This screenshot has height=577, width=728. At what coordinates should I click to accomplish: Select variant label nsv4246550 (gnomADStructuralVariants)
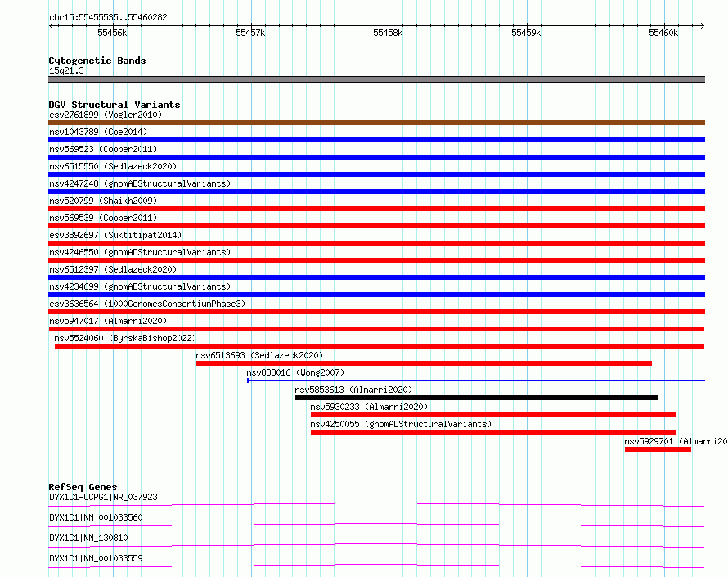tap(140, 252)
